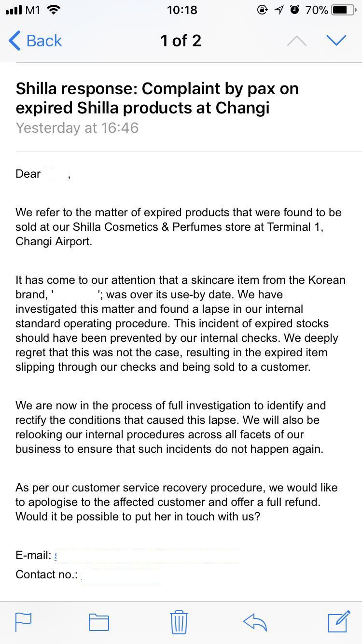Tap the email subject heading
Viewport: 362px width, 644px height.
coord(157,98)
